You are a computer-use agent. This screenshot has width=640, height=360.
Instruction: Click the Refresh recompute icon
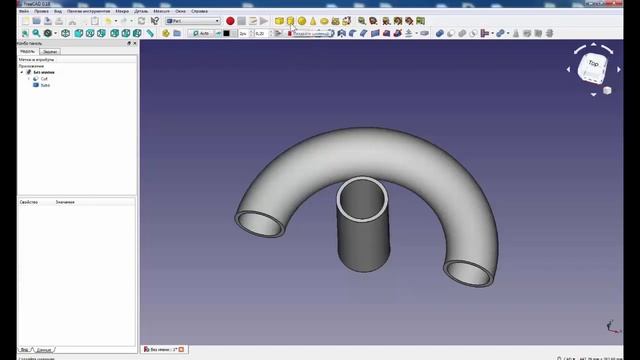pos(142,21)
